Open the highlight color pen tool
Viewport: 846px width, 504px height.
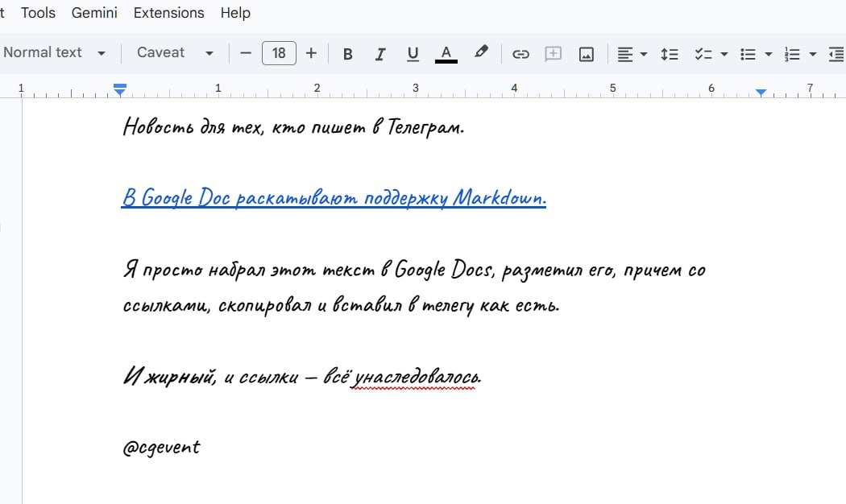[x=481, y=52]
